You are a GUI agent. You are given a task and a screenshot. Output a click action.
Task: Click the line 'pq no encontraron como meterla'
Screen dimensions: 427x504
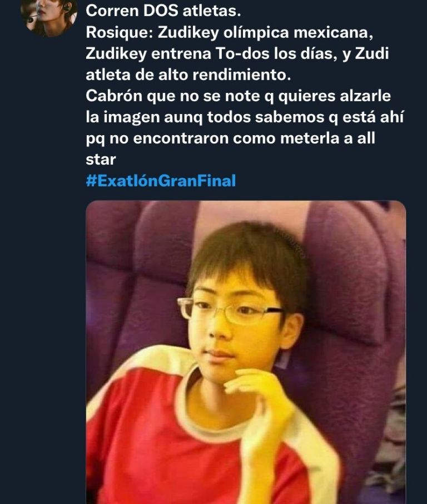pos(230,138)
